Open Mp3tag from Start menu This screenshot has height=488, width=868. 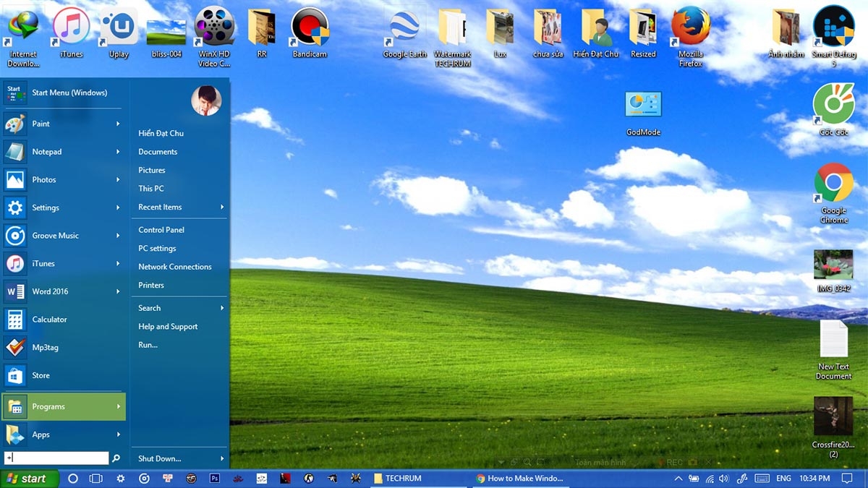tap(64, 348)
